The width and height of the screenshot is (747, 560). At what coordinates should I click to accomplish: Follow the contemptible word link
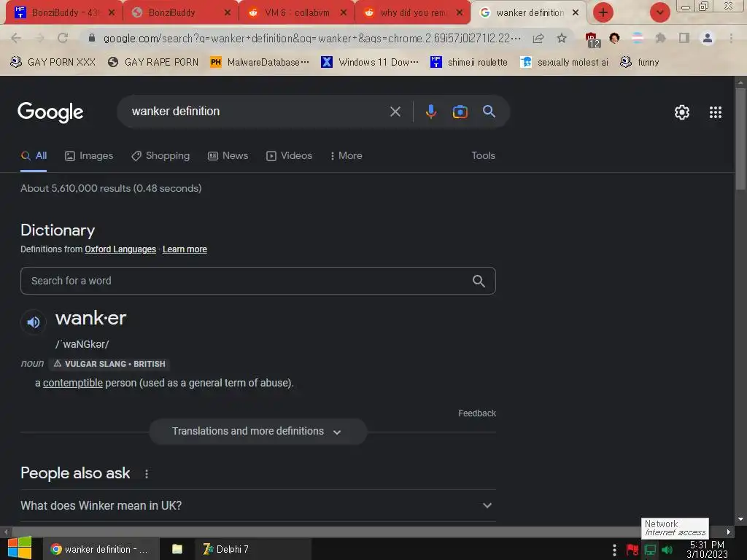(73, 383)
